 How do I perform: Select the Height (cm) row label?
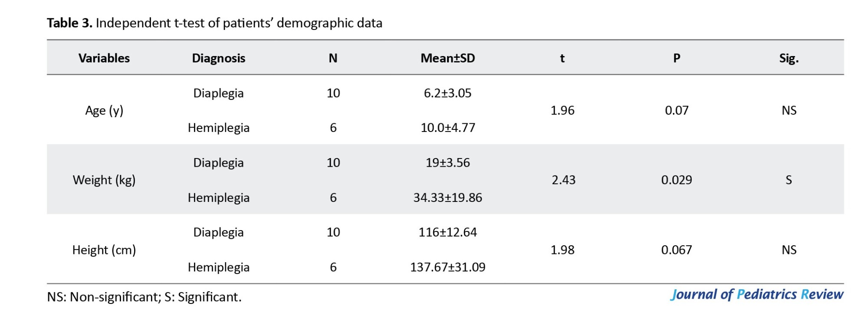pos(104,250)
